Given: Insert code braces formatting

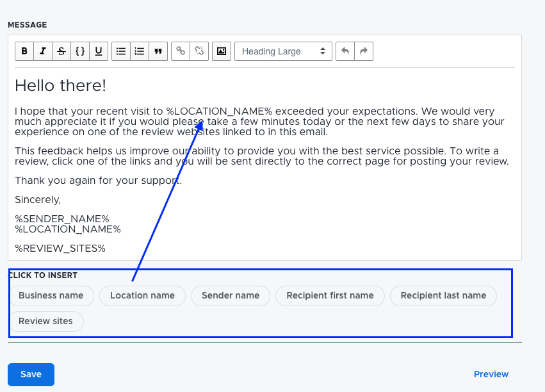Looking at the screenshot, I should click(80, 51).
